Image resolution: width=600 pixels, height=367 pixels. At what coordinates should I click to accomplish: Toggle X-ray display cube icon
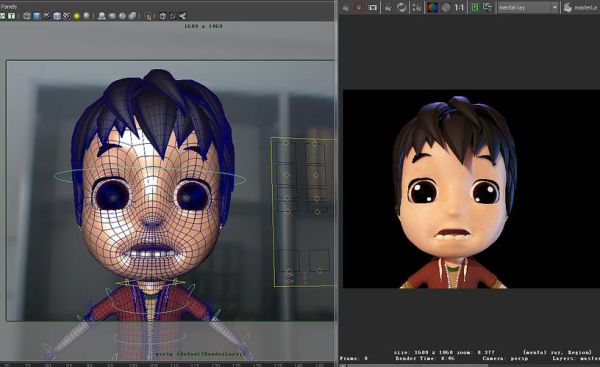tap(163, 16)
